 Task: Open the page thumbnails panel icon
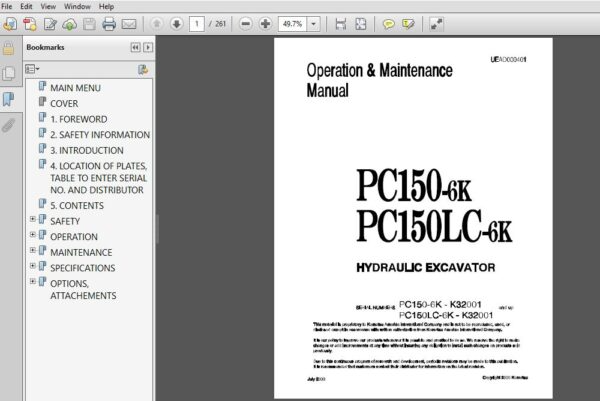8,73
